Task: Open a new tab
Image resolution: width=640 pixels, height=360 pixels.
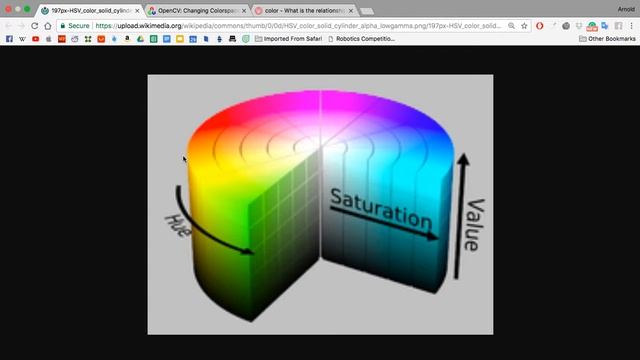Action: pos(367,11)
